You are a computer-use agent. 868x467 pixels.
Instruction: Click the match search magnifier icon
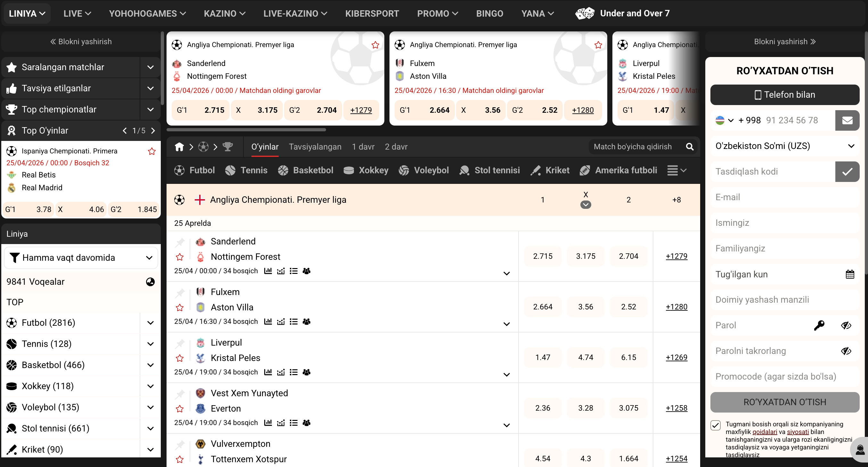[x=690, y=147]
